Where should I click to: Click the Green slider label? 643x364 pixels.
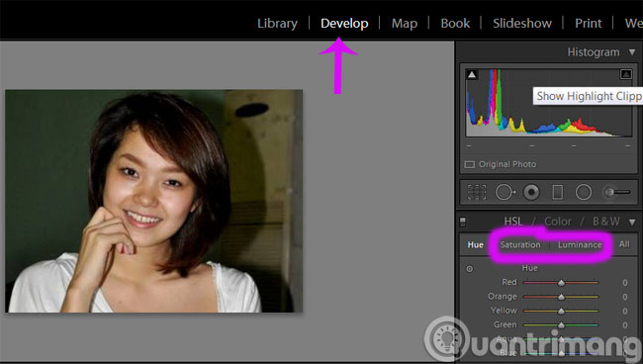click(x=505, y=324)
